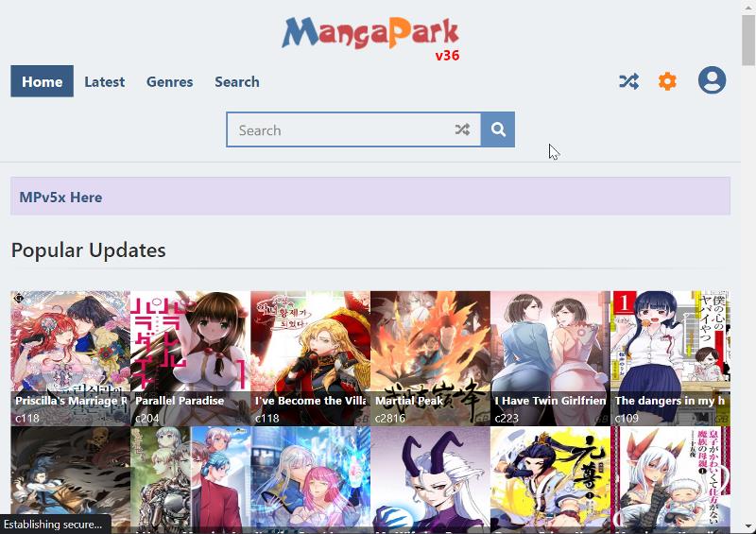Click the scrollbar down arrow
Image resolution: width=756 pixels, height=534 pixels.
click(x=748, y=526)
